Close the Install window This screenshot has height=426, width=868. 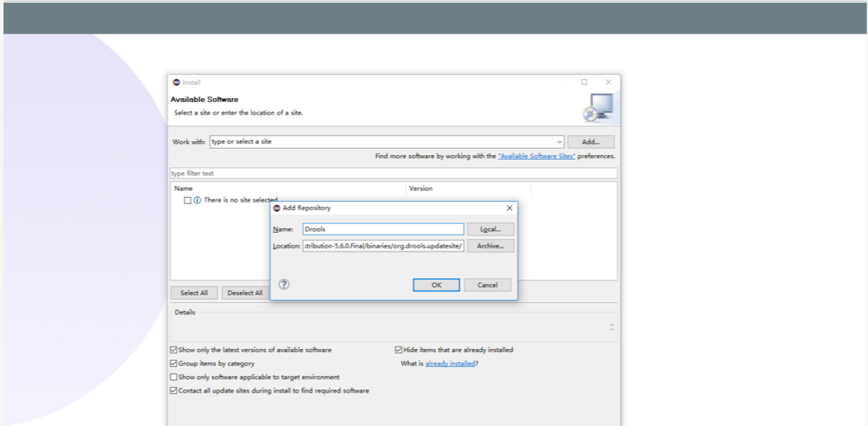pyautogui.click(x=608, y=82)
